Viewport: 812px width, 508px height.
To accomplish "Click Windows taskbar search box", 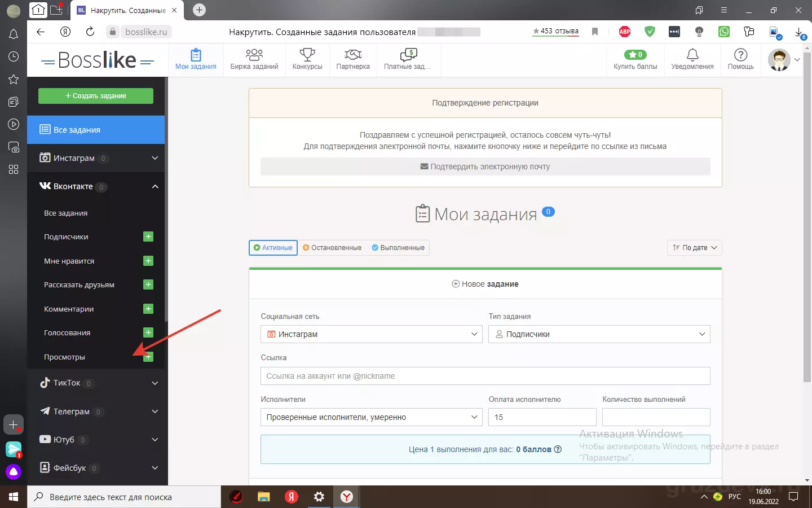I will (124, 497).
